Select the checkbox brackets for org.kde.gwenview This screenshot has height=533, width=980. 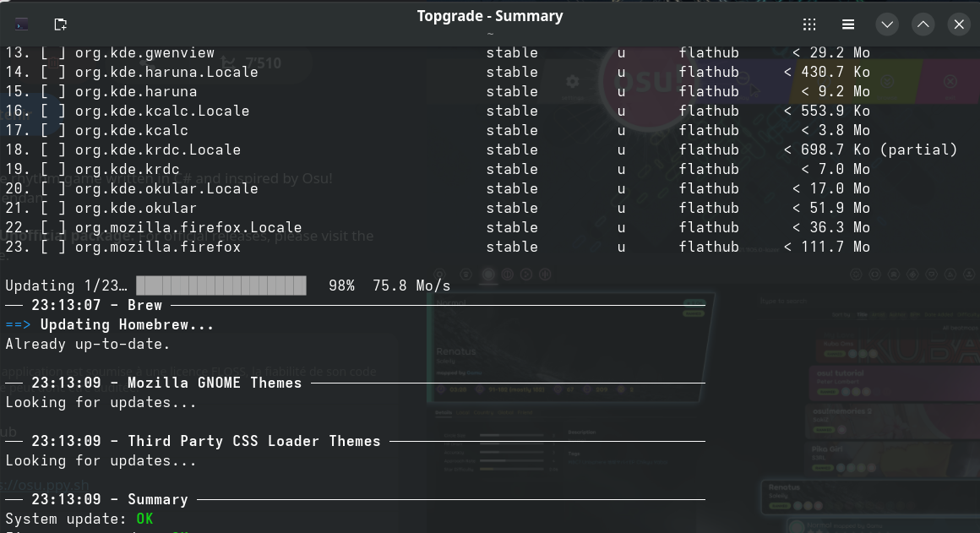click(53, 52)
